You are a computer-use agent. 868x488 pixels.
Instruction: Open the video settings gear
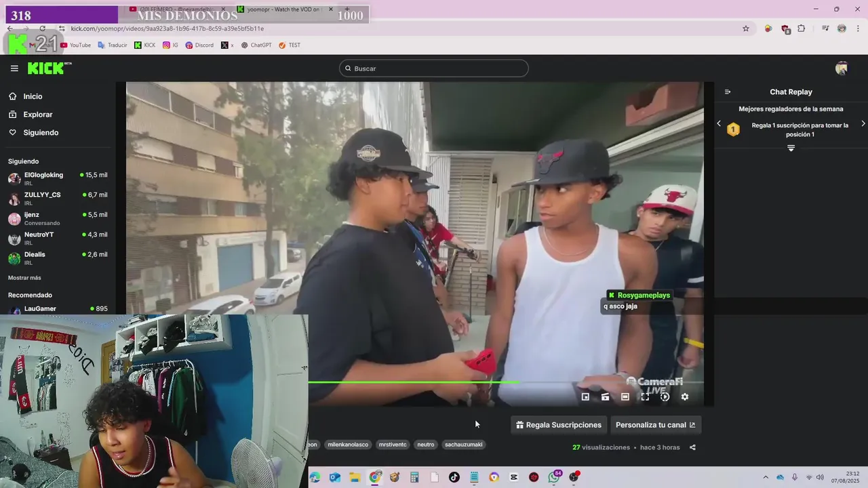(685, 397)
